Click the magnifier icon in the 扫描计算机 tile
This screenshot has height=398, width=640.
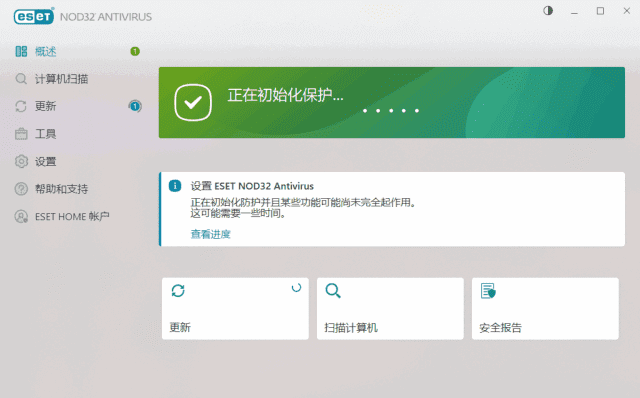pos(333,291)
